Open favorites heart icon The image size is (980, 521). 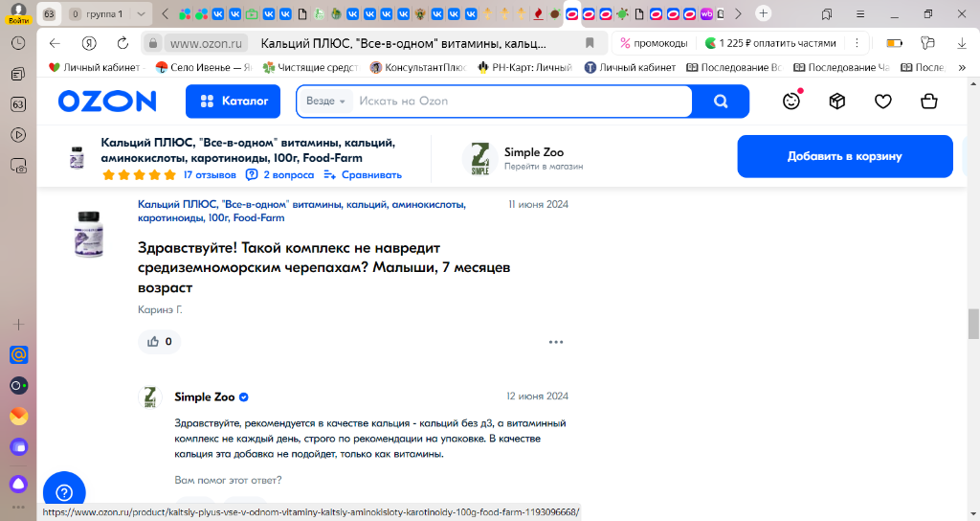882,101
